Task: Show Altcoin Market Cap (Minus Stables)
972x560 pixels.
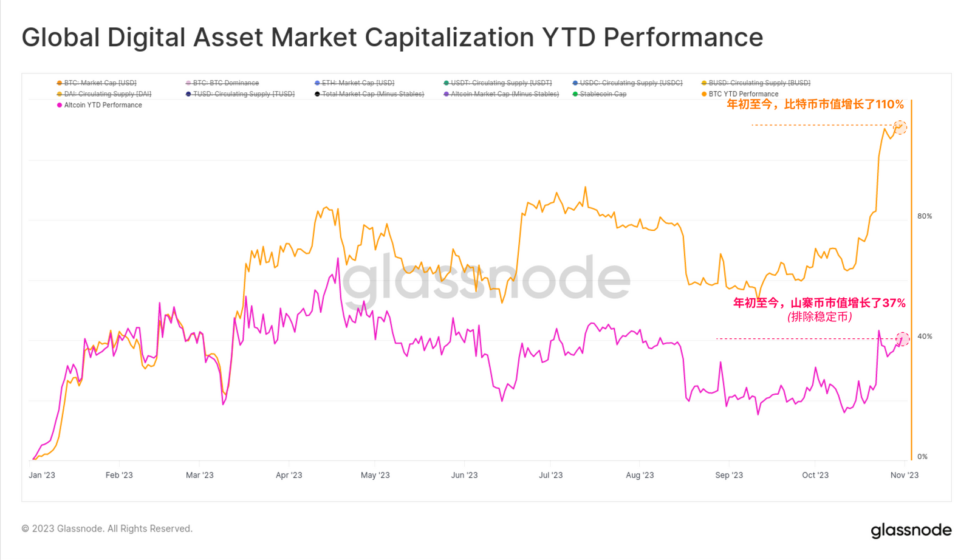Action: coord(501,94)
